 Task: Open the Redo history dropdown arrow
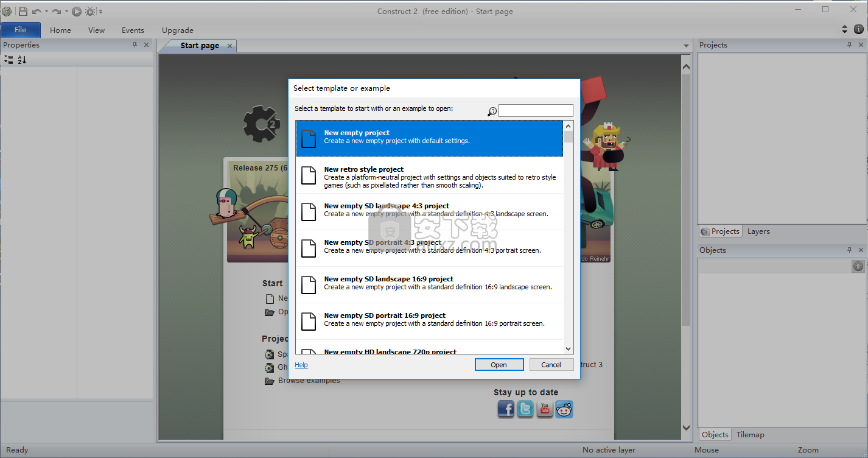click(66, 12)
